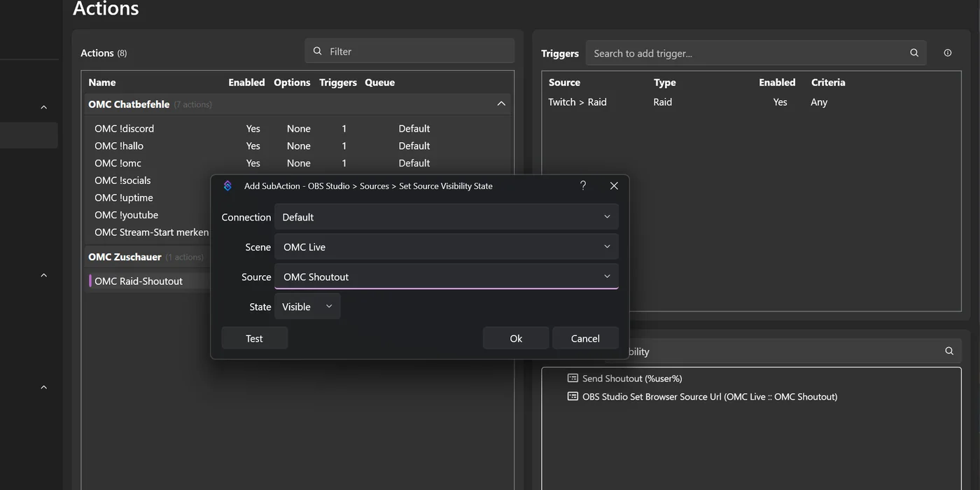Select the OBS Studio Set Browser Source Url sub-action
This screenshot has height=490, width=980.
click(710, 396)
